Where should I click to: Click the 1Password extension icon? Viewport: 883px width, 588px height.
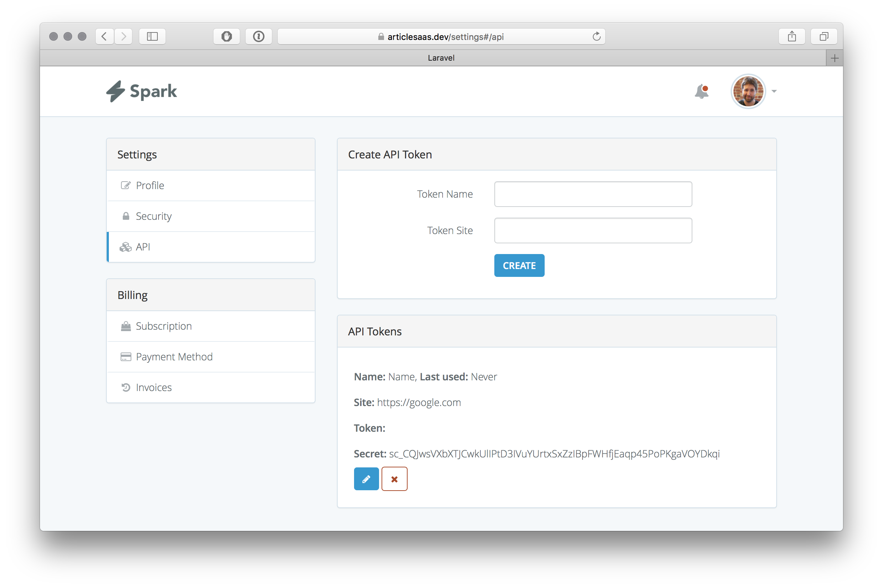point(258,36)
